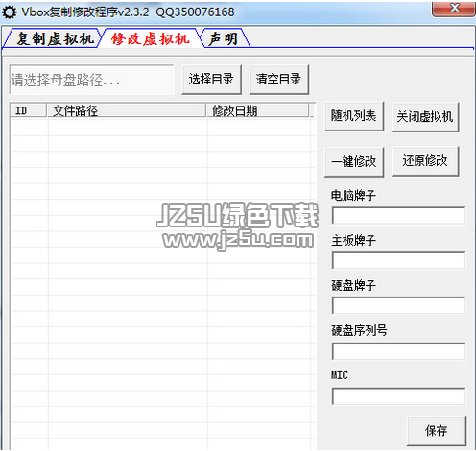Close the Vbox window
Image resolution: width=476 pixels, height=451 pixels.
(x=453, y=9)
